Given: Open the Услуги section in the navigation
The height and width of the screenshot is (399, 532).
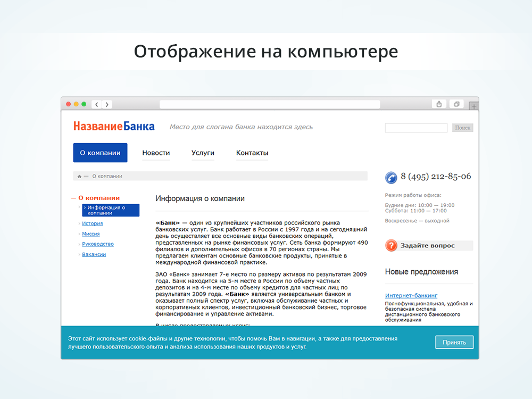Looking at the screenshot, I should [203, 152].
